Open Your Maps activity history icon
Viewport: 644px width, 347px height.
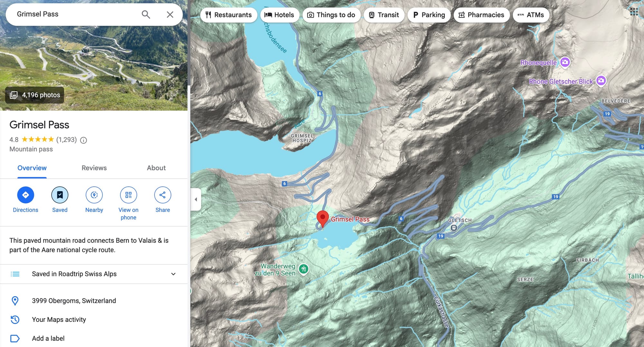point(15,320)
